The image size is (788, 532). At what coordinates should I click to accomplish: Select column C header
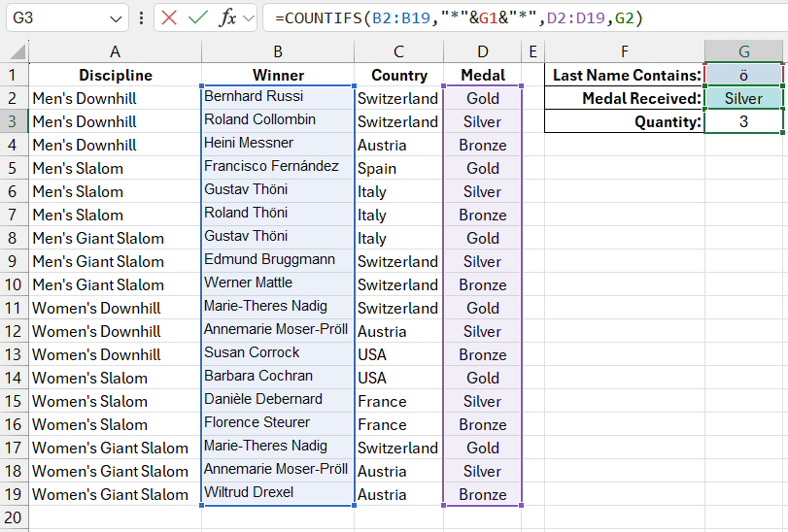398,51
